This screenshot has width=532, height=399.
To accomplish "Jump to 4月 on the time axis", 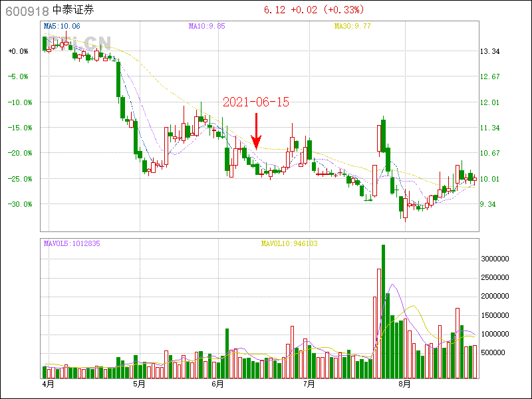I will [48, 384].
